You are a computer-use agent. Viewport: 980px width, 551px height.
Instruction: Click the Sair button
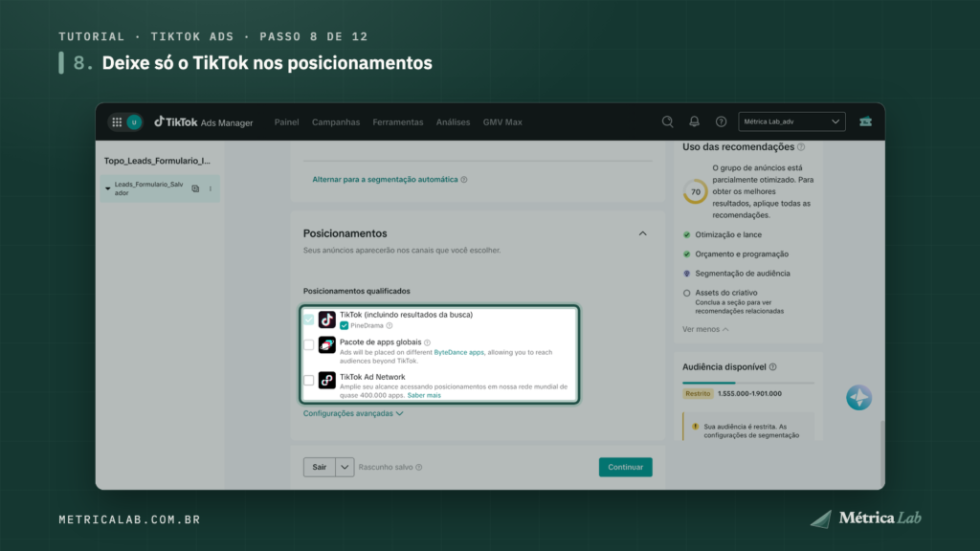click(x=320, y=467)
